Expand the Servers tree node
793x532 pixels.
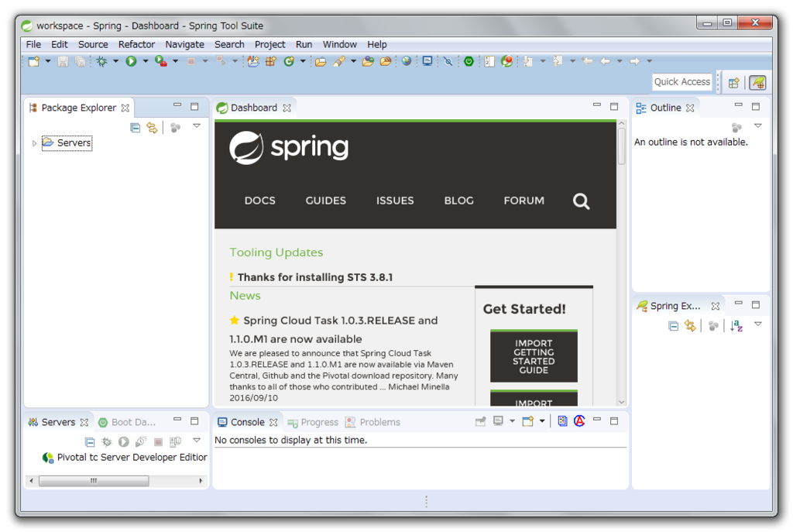coord(34,143)
